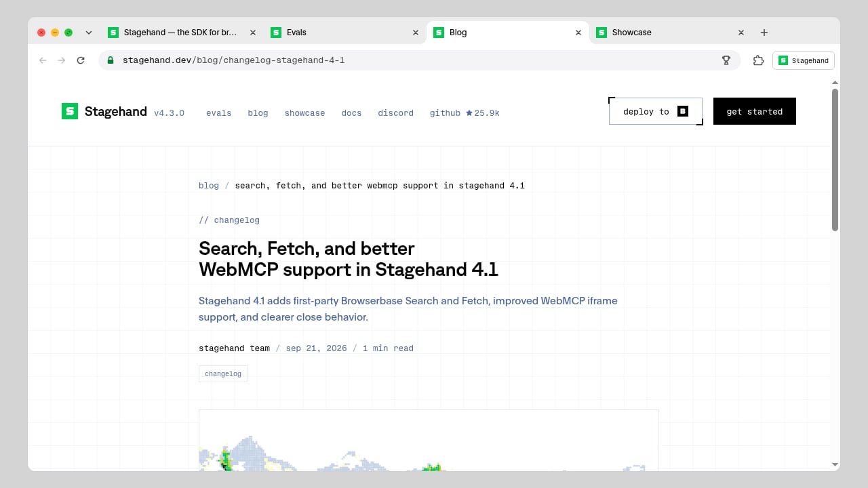Click the Stagehand green logo icon
This screenshot has height=488, width=868.
pos(70,111)
